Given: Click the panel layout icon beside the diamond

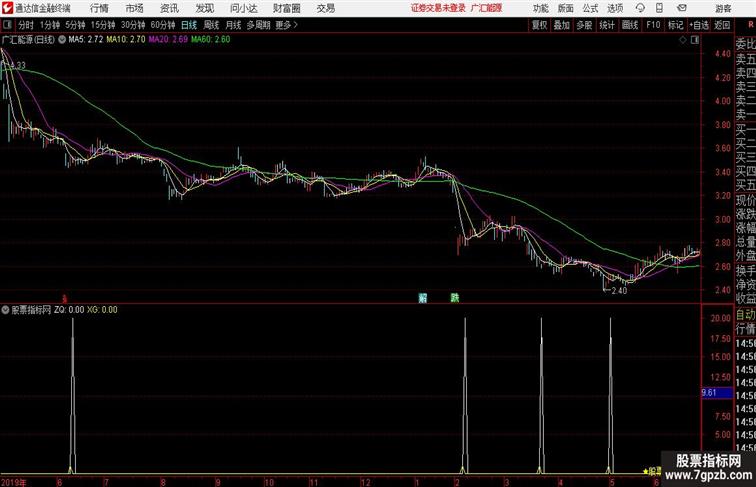Looking at the screenshot, I should pyautogui.click(x=695, y=40).
